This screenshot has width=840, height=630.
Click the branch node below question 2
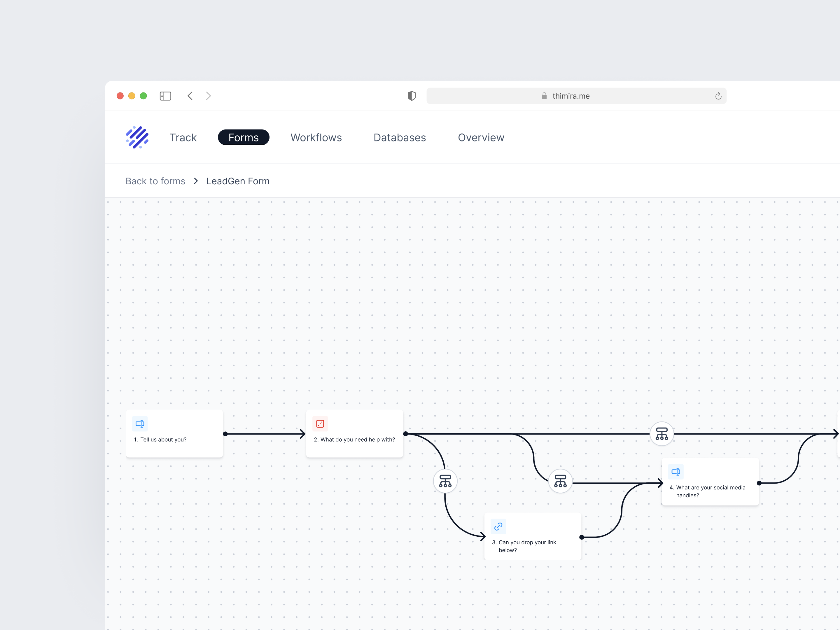pos(445,480)
